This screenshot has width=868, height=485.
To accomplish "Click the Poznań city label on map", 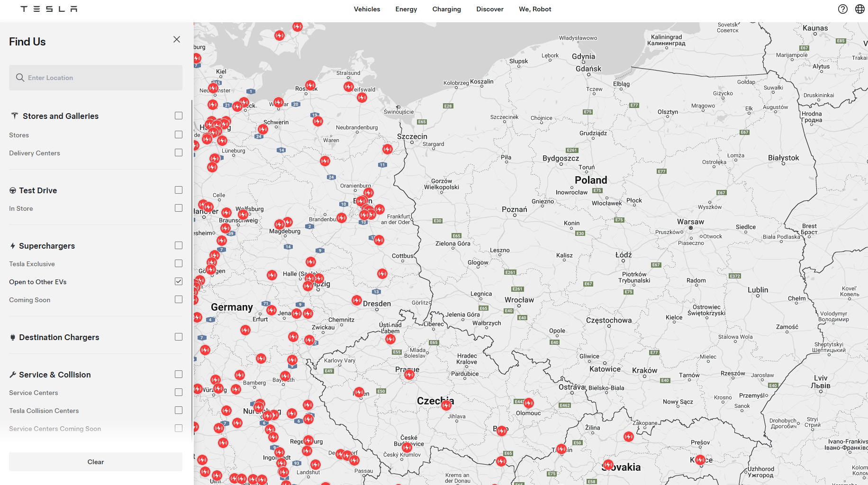I will [x=515, y=209].
